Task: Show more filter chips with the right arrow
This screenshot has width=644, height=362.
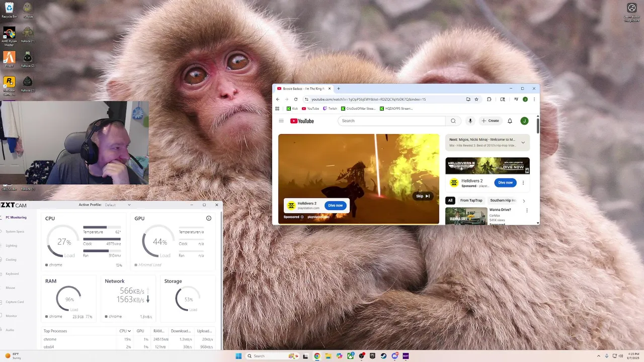Action: click(524, 201)
